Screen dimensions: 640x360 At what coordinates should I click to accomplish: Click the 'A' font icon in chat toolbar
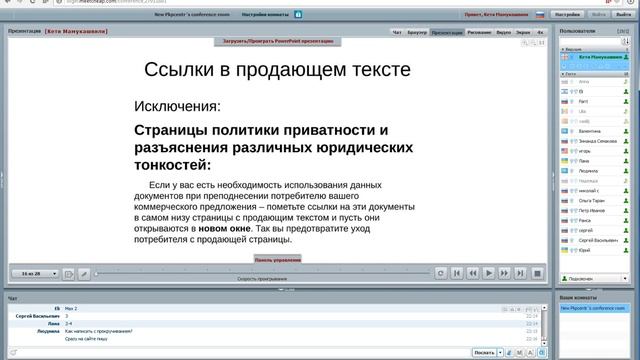(530, 352)
